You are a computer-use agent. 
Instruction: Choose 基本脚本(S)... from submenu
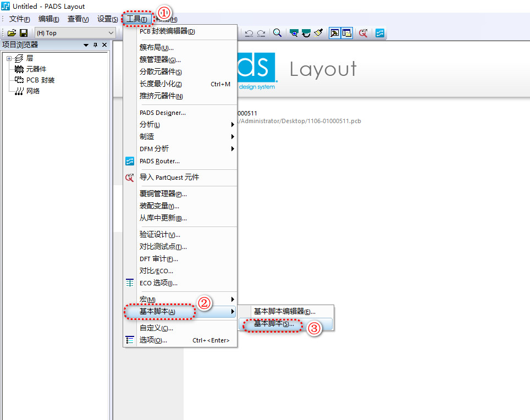[274, 324]
